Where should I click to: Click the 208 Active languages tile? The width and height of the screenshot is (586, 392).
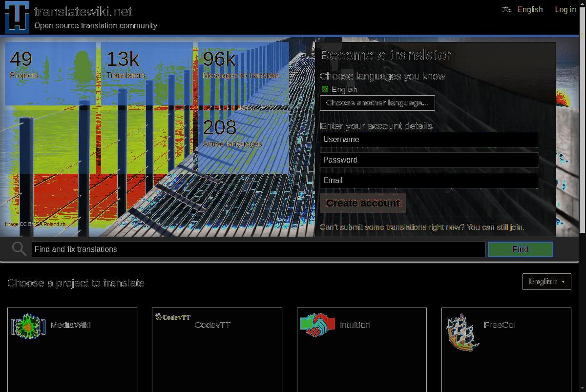(x=243, y=142)
